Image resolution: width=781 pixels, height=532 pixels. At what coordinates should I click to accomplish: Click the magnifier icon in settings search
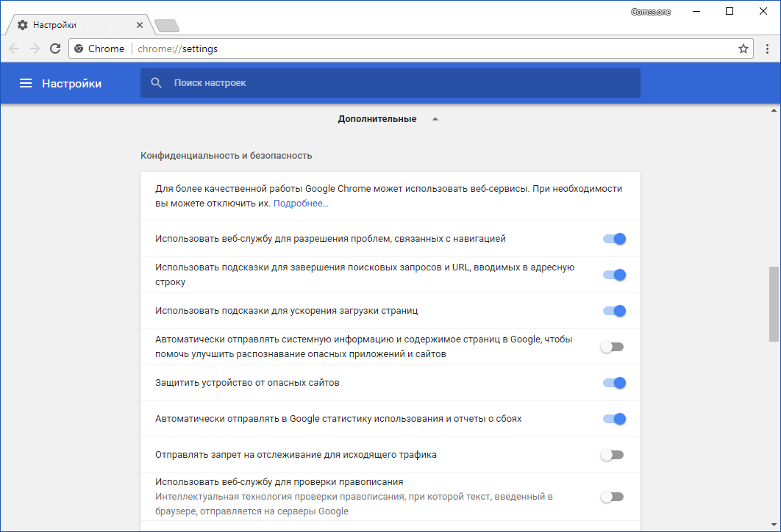pos(156,83)
